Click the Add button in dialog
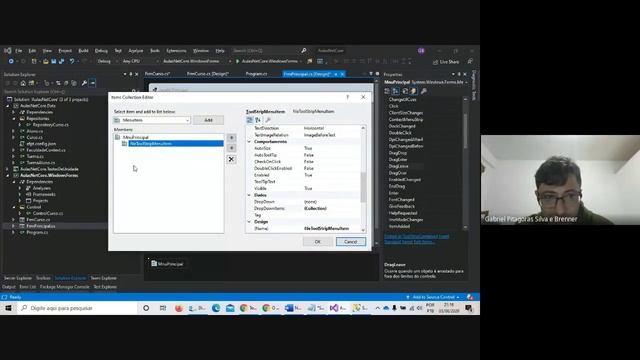The height and width of the screenshot is (360, 640). 209,120
